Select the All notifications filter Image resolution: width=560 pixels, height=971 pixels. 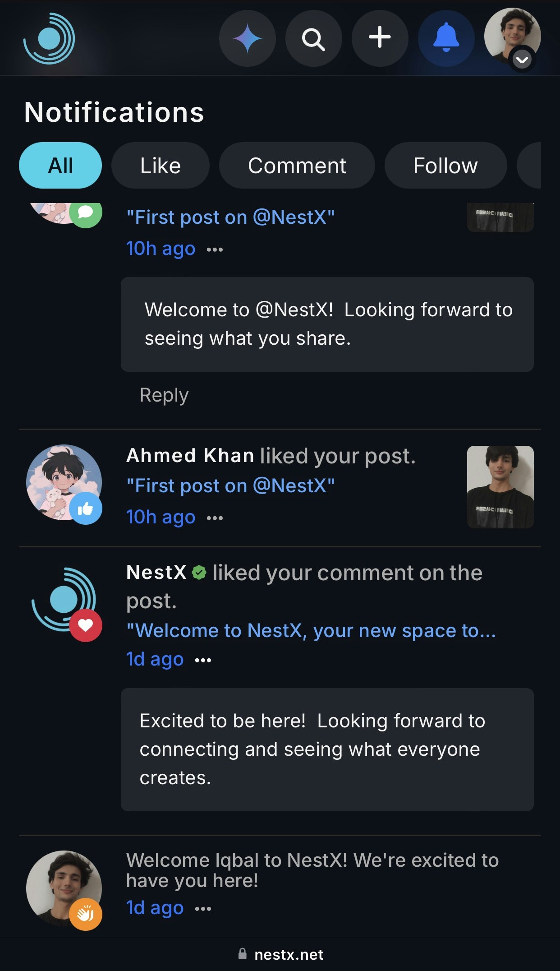point(60,165)
